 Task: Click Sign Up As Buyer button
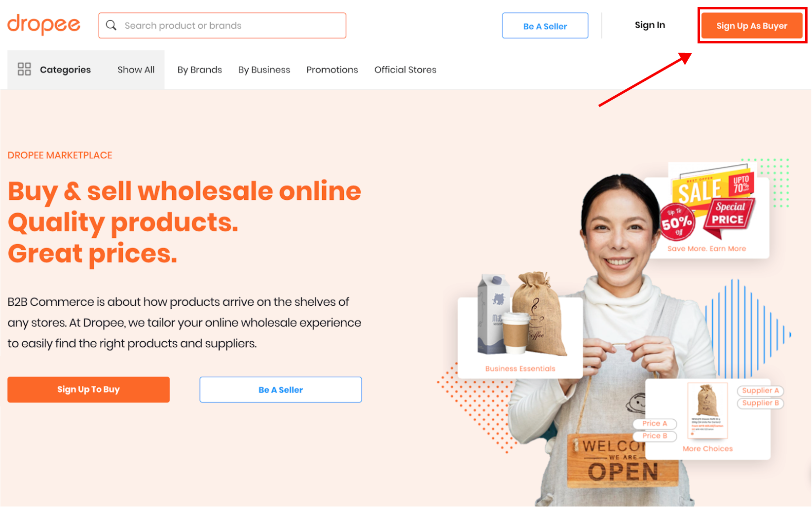[x=752, y=26]
